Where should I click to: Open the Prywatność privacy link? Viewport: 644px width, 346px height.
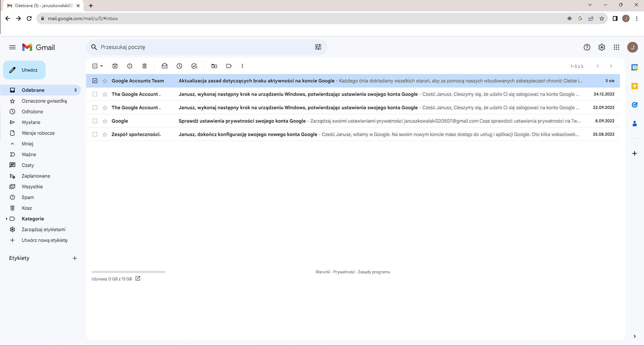click(x=344, y=272)
